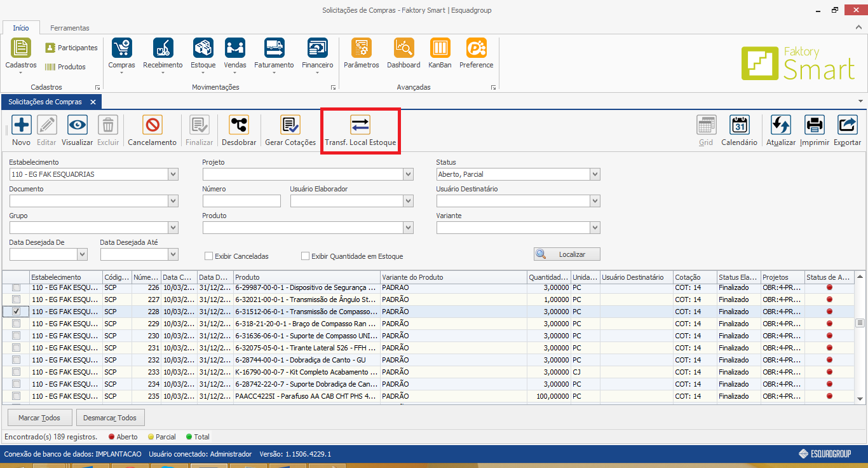
Task: Toggle Exibir Quantidade em Estoque checkbox
Action: click(306, 256)
